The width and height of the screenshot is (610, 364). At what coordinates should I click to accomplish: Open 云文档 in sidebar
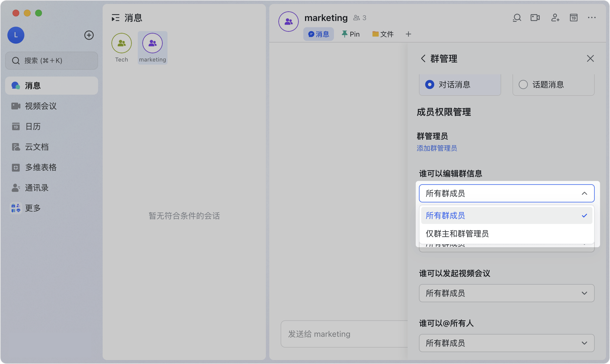click(x=52, y=147)
